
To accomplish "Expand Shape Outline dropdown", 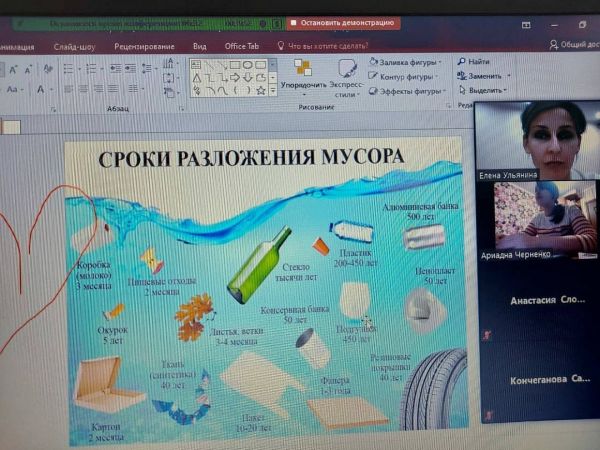I will [404, 76].
